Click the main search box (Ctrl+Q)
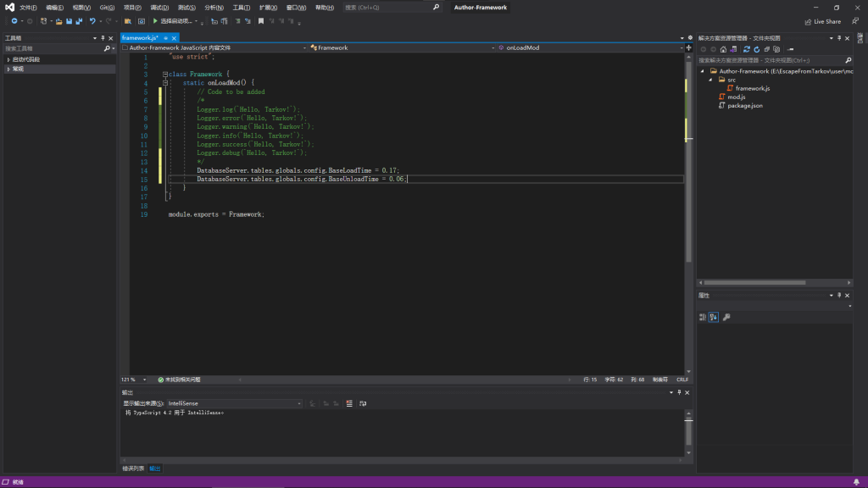The height and width of the screenshot is (488, 868). [392, 8]
